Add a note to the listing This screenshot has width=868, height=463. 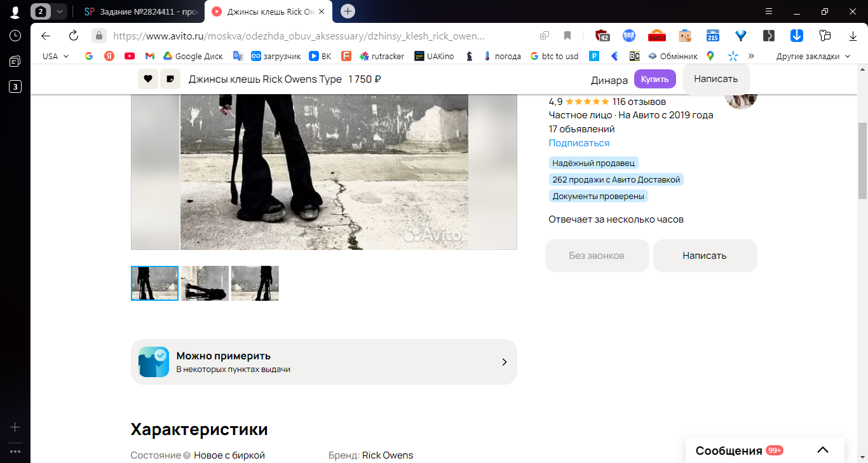point(170,79)
